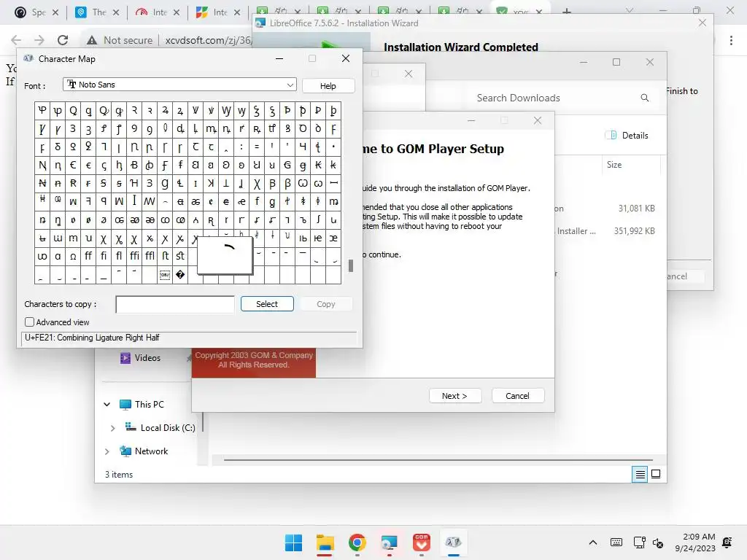Switch to Chrome from the taskbar
Image resolution: width=747 pixels, height=560 pixels.
(357, 542)
